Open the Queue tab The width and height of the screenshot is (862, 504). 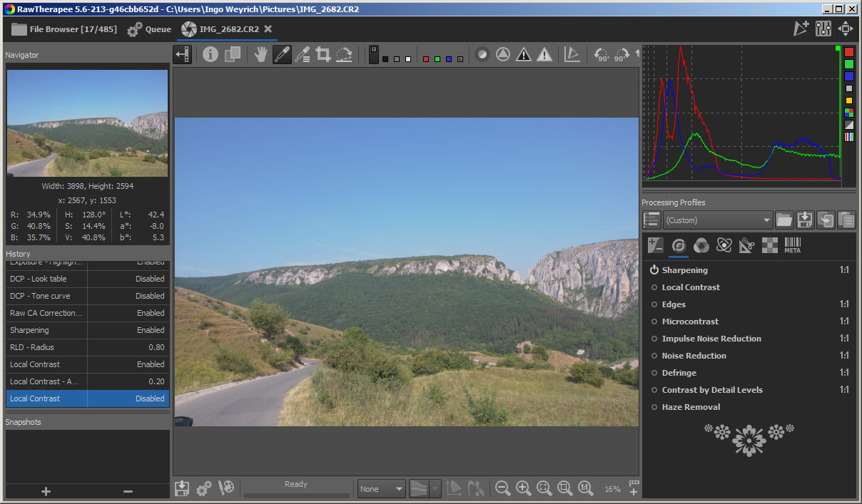(x=149, y=29)
